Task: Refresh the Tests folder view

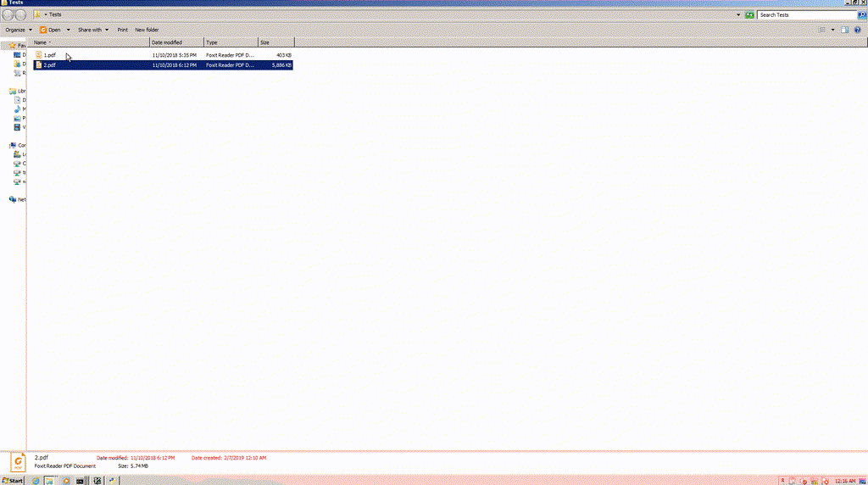Action: [749, 15]
